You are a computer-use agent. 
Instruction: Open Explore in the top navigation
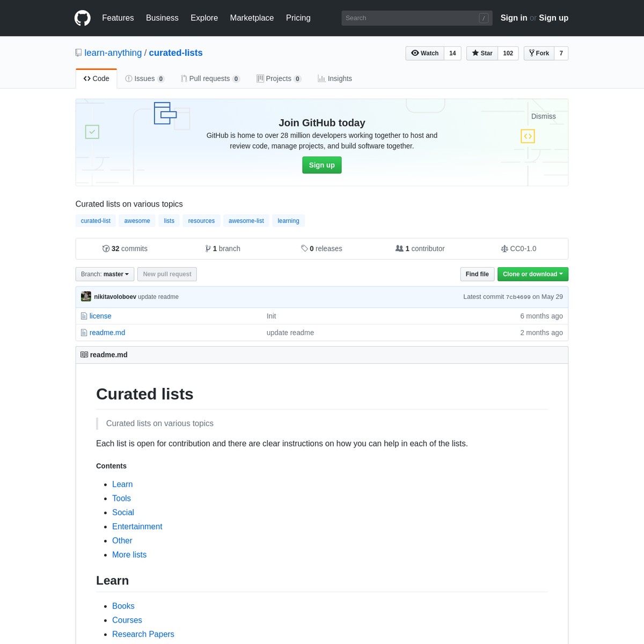tap(204, 18)
